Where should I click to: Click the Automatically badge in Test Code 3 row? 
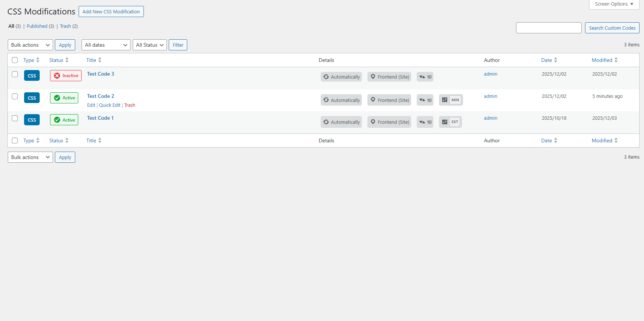pos(341,77)
